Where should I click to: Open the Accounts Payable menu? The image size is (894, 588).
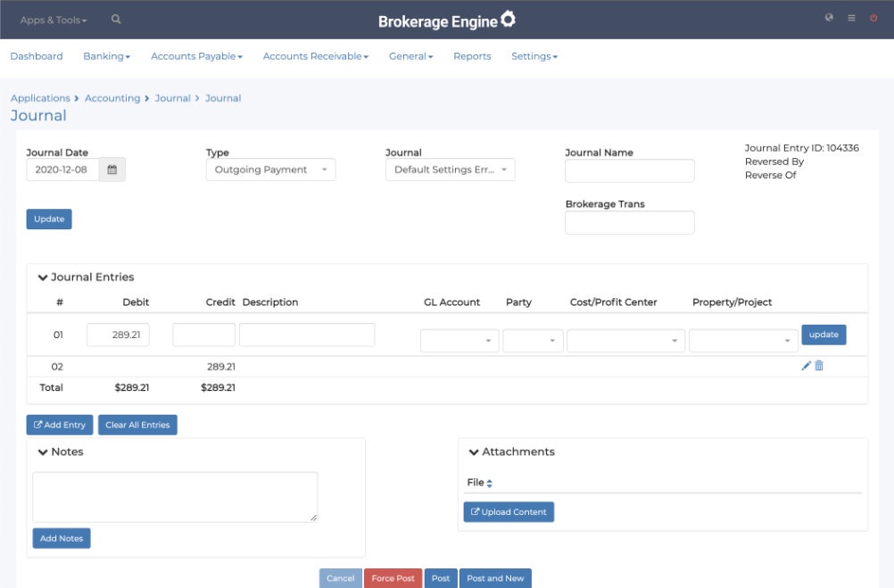coord(196,56)
